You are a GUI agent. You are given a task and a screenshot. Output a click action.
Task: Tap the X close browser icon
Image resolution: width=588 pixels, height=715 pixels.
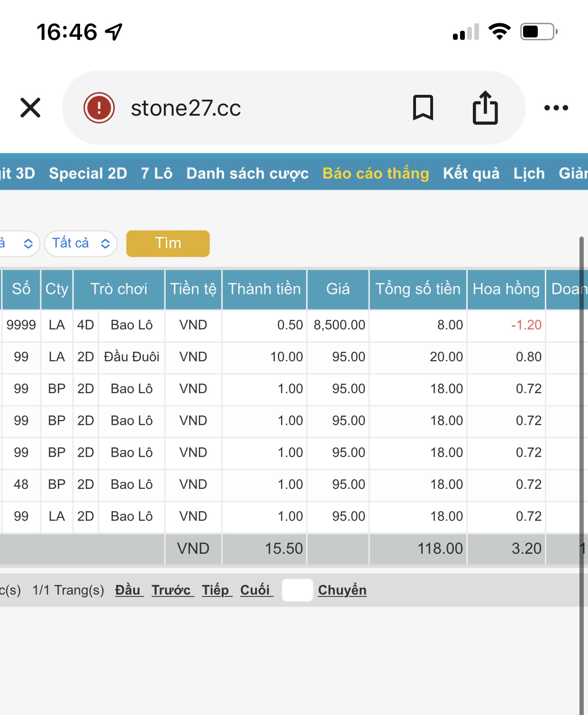[x=30, y=108]
